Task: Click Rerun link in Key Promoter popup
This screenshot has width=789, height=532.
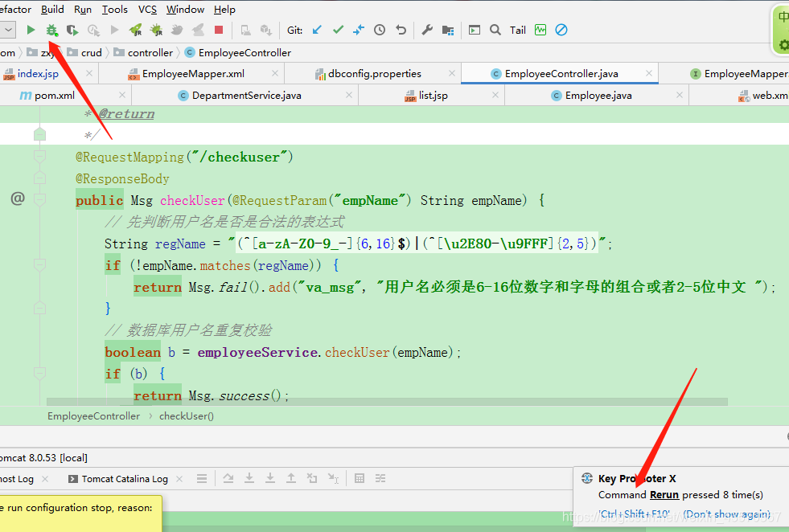Action: pyautogui.click(x=664, y=495)
